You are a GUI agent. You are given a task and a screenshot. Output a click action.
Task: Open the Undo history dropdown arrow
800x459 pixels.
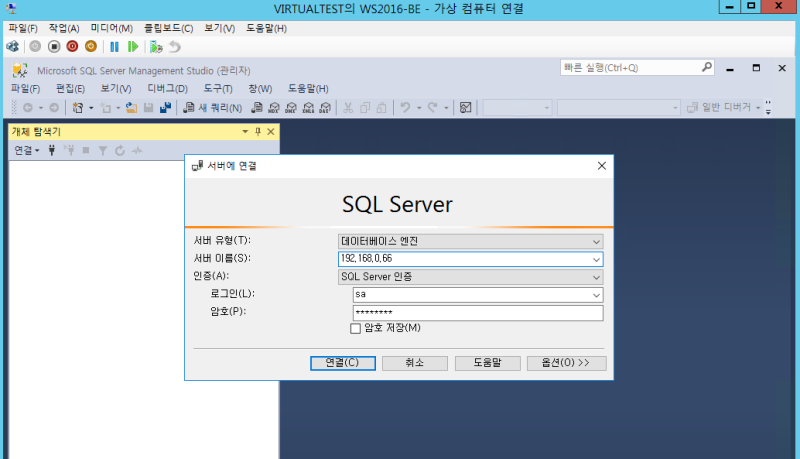419,108
